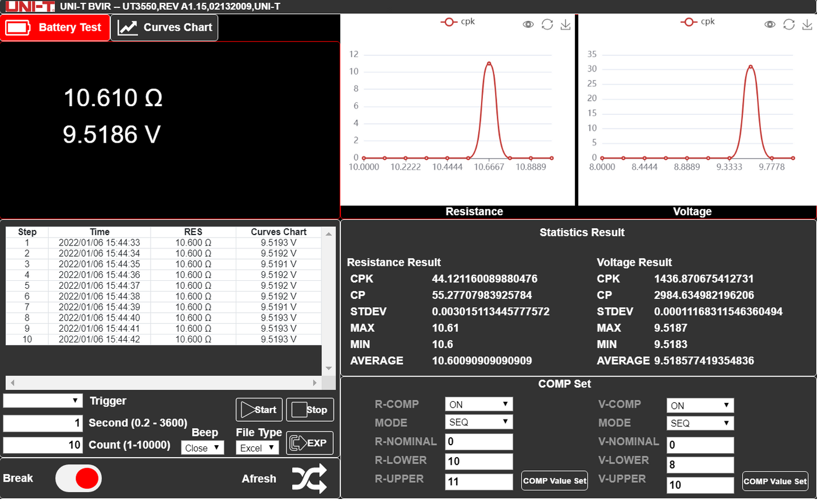Toggle data view on Resistance chart
This screenshot has width=822, height=504.
[528, 25]
